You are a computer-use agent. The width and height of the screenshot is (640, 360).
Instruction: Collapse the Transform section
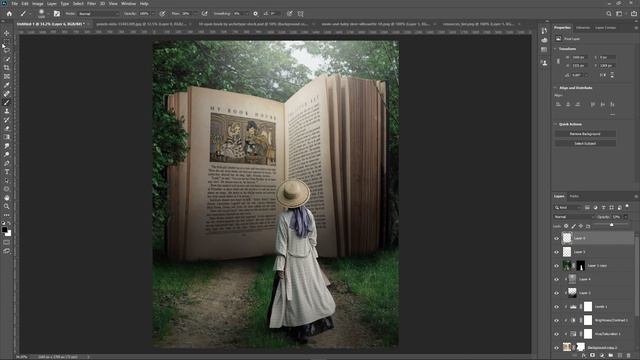tap(555, 49)
